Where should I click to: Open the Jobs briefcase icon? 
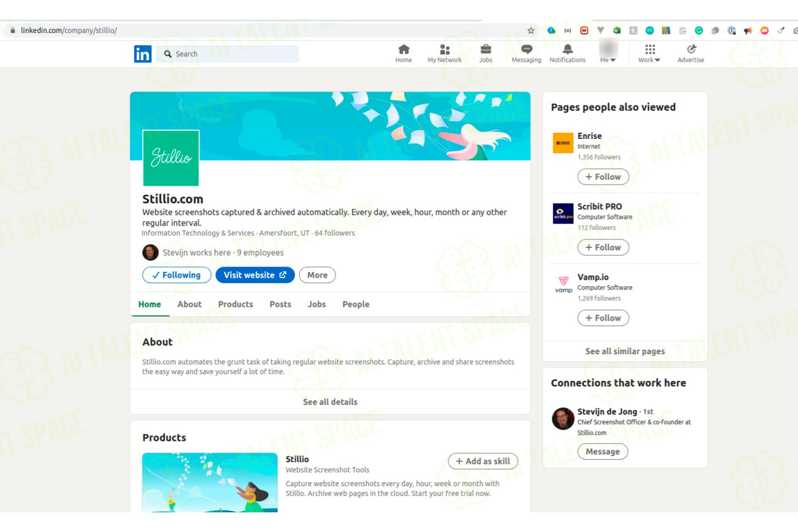pos(486,49)
